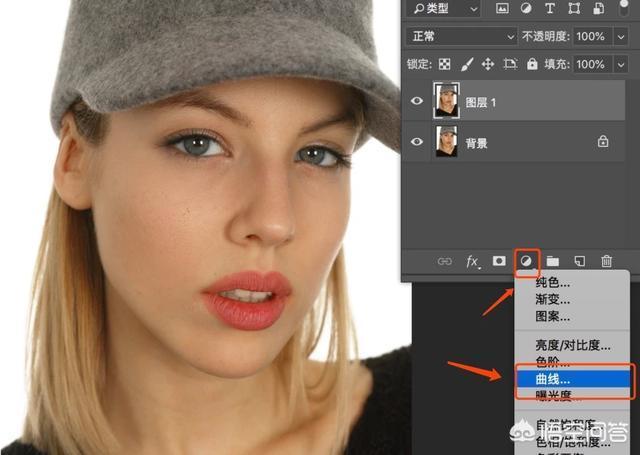Select the 图层 1 layer thumbnail
The height and width of the screenshot is (455, 640).
click(x=446, y=101)
